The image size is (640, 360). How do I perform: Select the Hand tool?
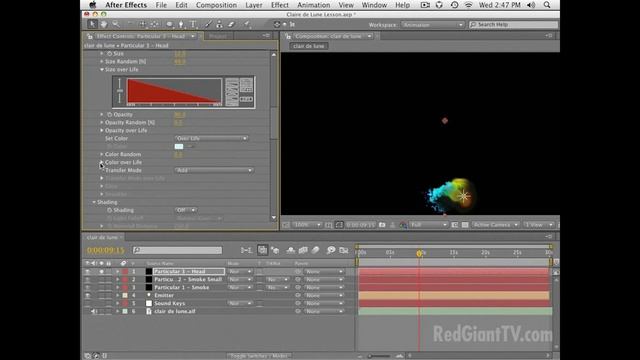point(104,24)
